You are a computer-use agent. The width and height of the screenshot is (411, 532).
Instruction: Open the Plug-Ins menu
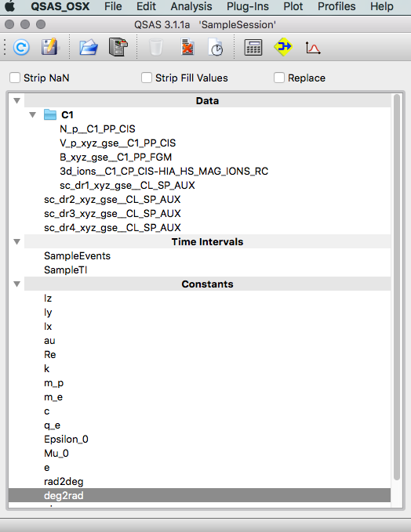tap(248, 6)
